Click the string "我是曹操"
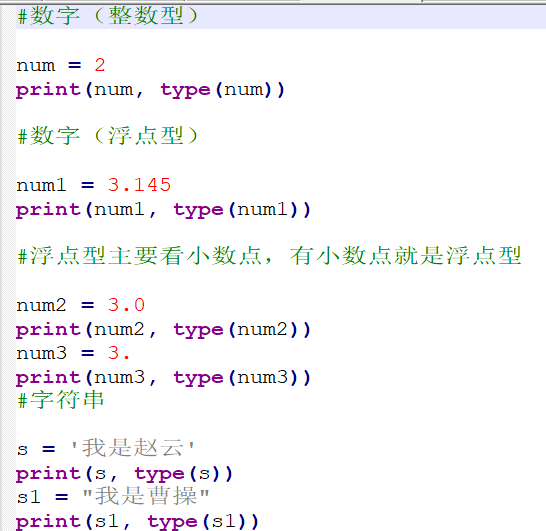This screenshot has width=546, height=531. (x=146, y=496)
